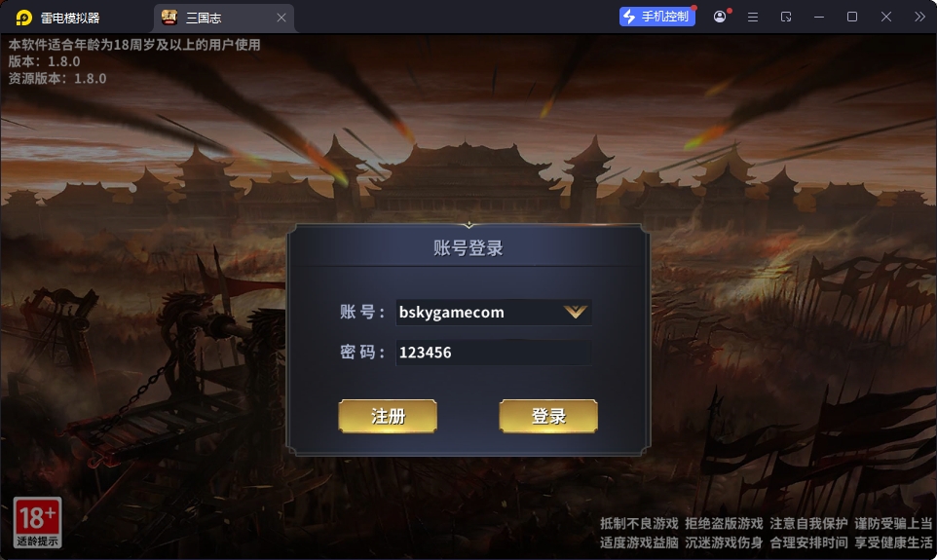Open the user account profile icon
The image size is (937, 560).
click(720, 17)
